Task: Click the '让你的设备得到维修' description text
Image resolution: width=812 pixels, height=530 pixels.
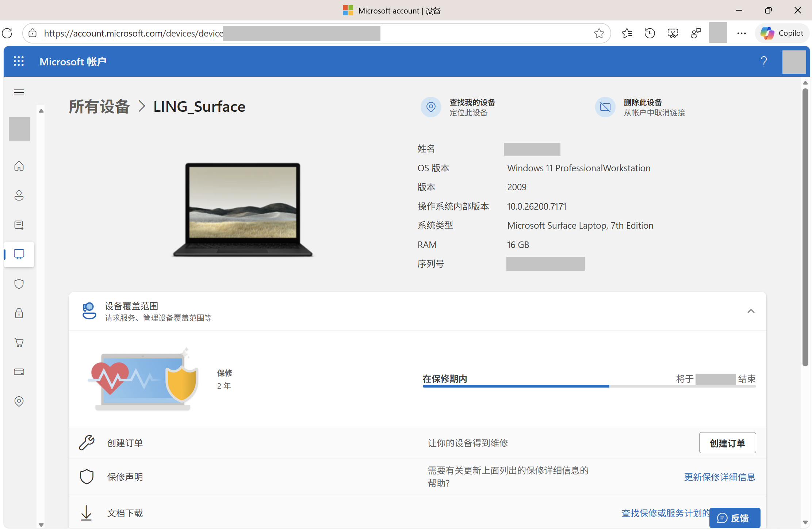Action: point(468,443)
